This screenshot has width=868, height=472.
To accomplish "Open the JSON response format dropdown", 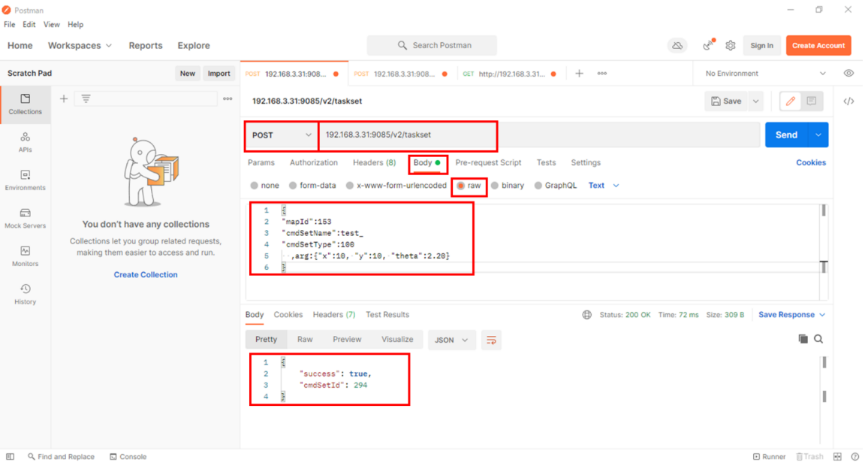I will click(x=451, y=340).
